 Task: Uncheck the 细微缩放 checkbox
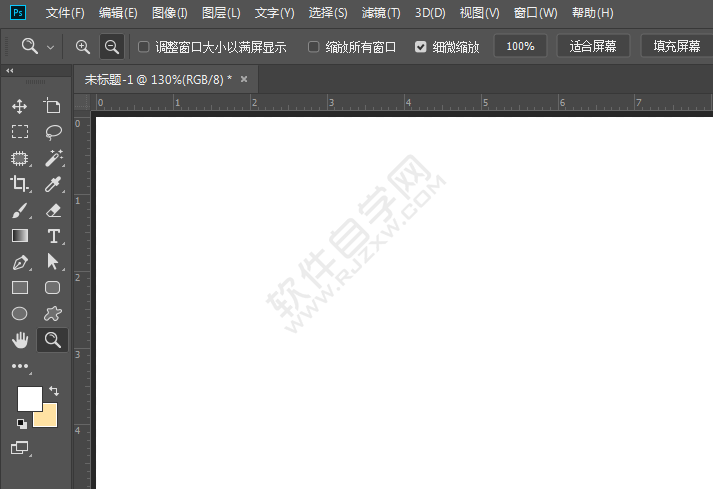click(420, 47)
